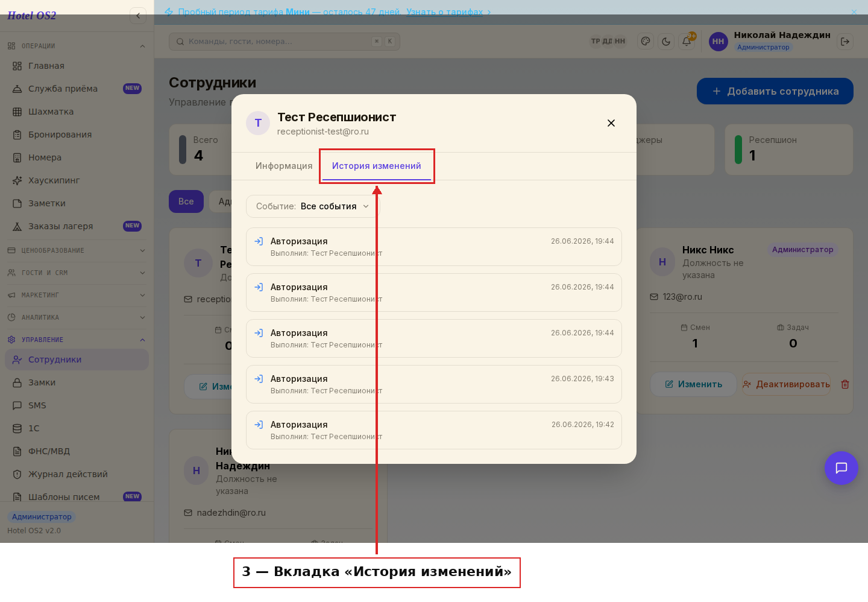Click the notifications bell icon
This screenshot has width=868, height=602.
point(687,42)
